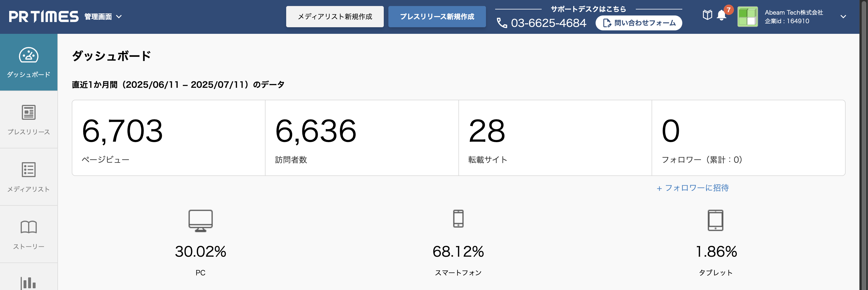Open プレスリリース sidebar section
The image size is (868, 290).
29,119
